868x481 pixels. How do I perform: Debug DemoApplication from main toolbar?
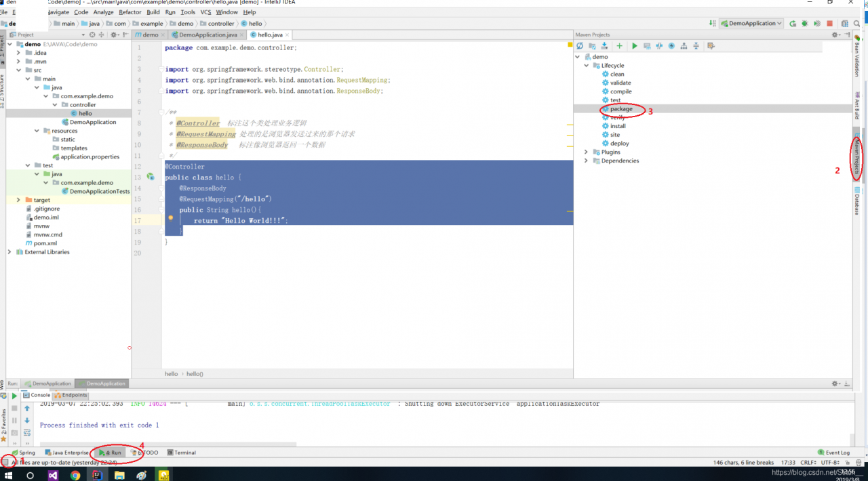click(805, 23)
